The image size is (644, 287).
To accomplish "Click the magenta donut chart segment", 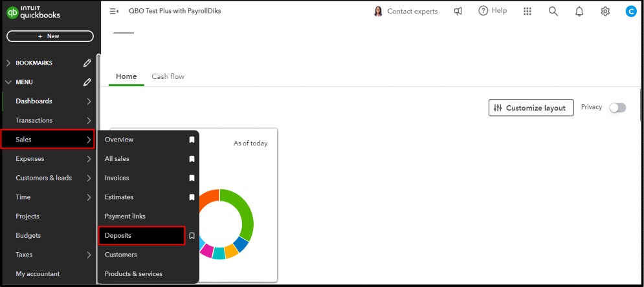I will pyautogui.click(x=206, y=251).
